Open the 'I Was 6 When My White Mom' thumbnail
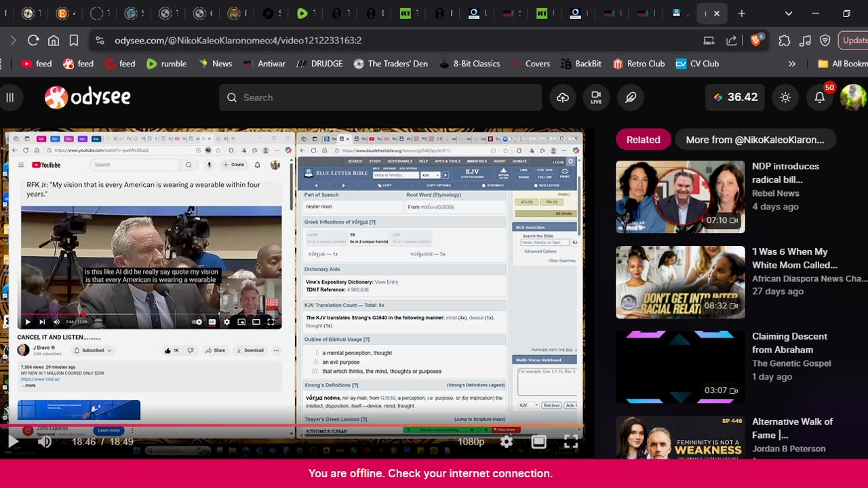This screenshot has height=488, width=868. coord(680,282)
